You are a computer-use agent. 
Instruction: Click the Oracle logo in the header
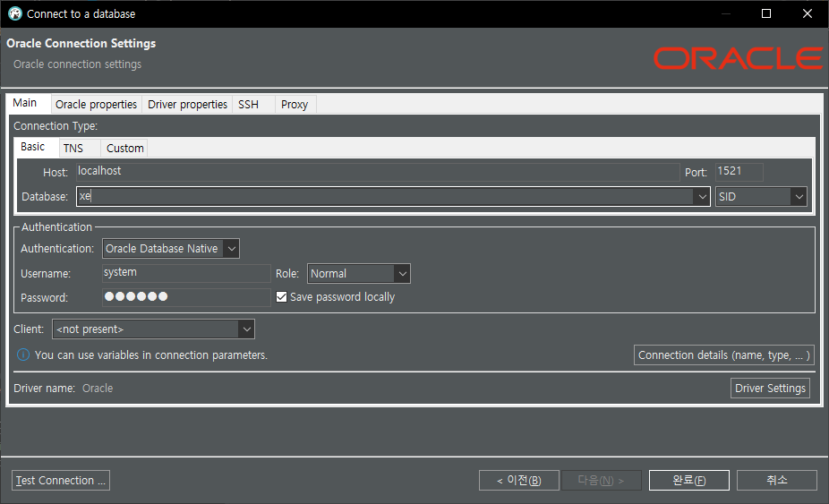738,58
